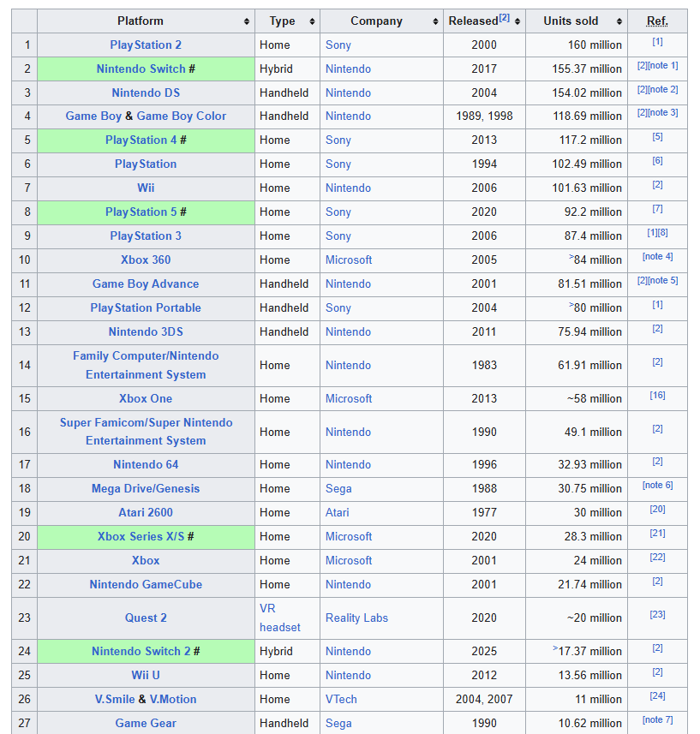Open reference [16] for Xbox One
Viewport: 700px width, 734px height.
click(x=657, y=395)
